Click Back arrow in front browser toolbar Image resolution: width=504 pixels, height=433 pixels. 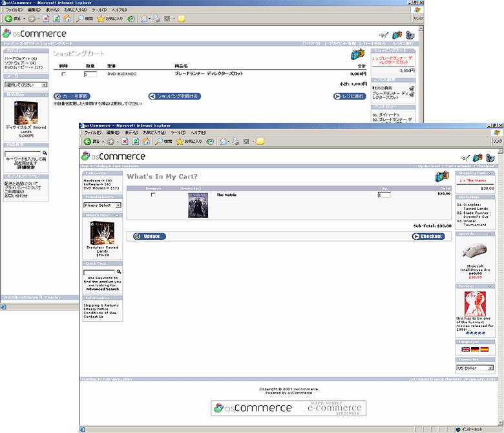pyautogui.click(x=87, y=142)
